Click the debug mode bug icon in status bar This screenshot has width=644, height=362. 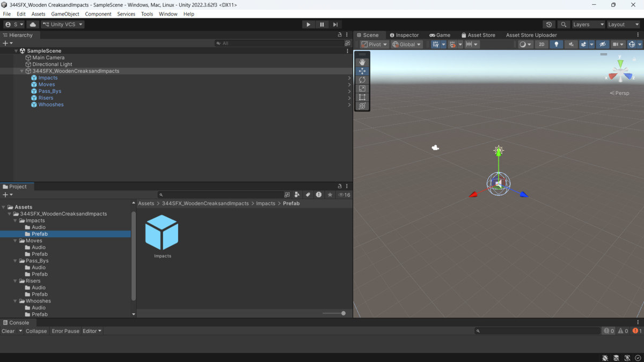click(605, 358)
